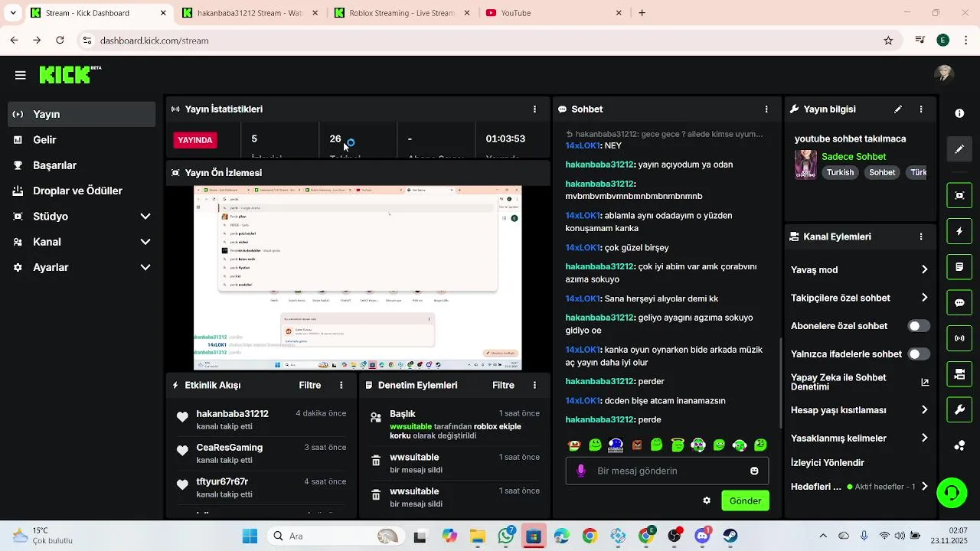Reload the page
Image resolution: width=980 pixels, height=551 pixels.
click(60, 41)
